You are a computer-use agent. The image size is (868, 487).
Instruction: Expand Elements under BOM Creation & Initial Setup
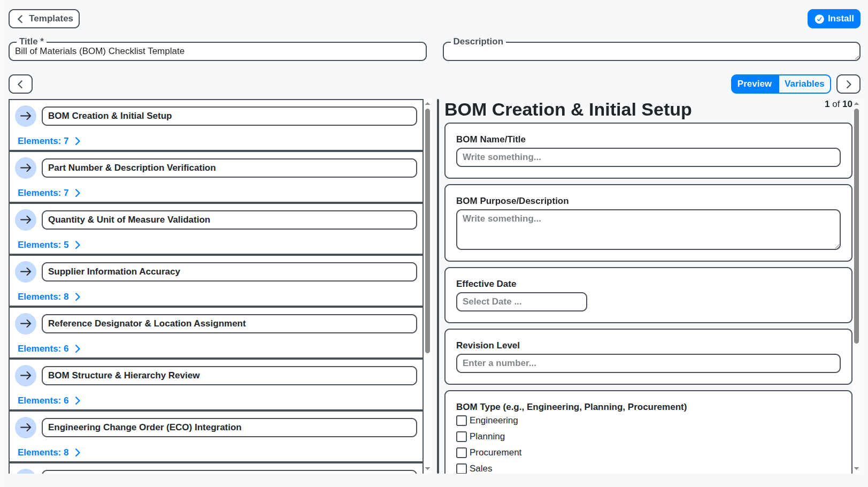tap(49, 141)
